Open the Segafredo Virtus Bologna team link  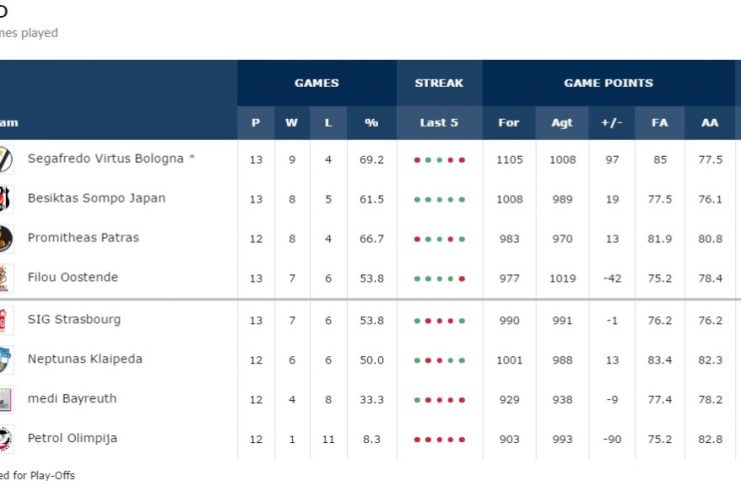point(106,158)
